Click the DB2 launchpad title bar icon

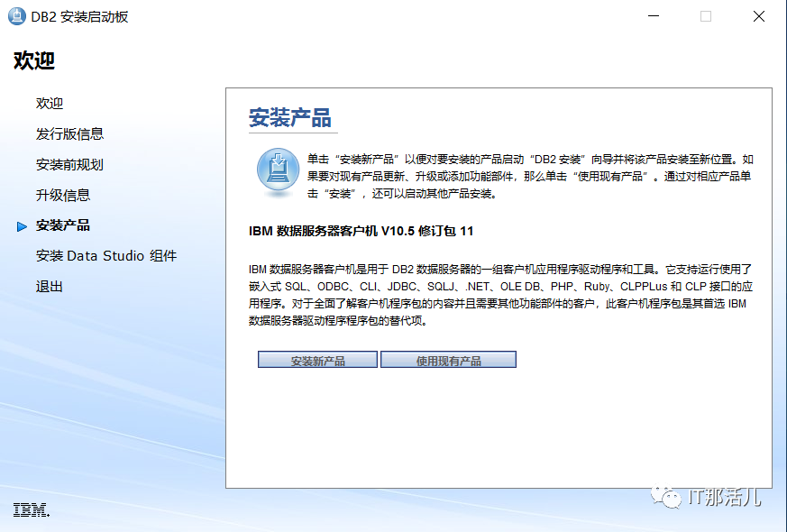[16, 16]
